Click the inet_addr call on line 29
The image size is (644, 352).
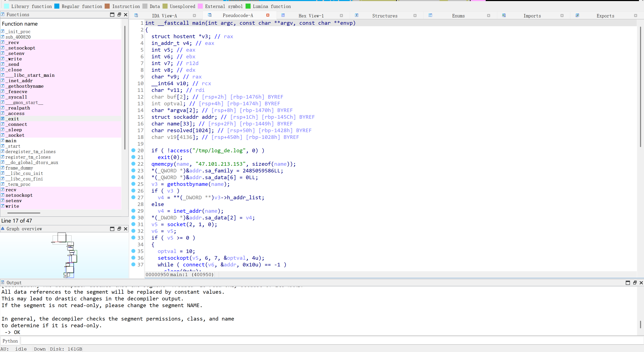[187, 211]
